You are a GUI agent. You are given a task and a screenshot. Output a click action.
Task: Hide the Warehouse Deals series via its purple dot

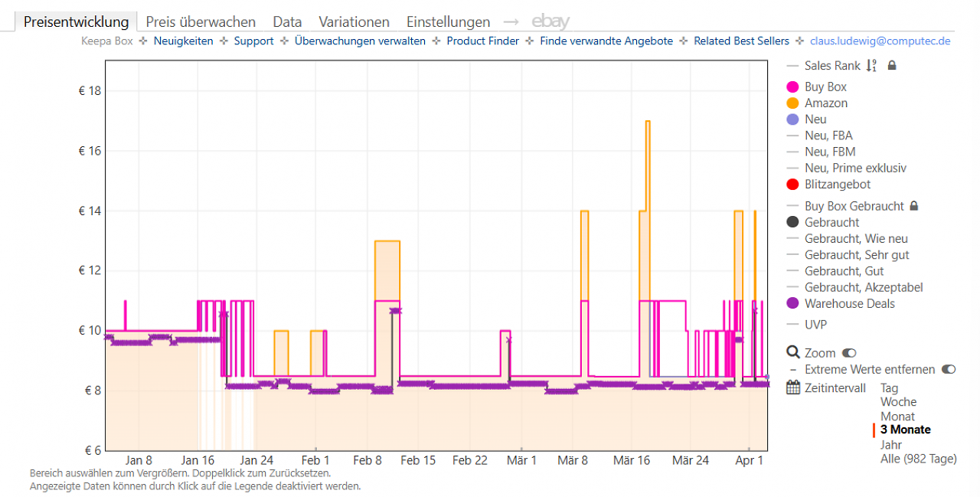click(x=792, y=304)
